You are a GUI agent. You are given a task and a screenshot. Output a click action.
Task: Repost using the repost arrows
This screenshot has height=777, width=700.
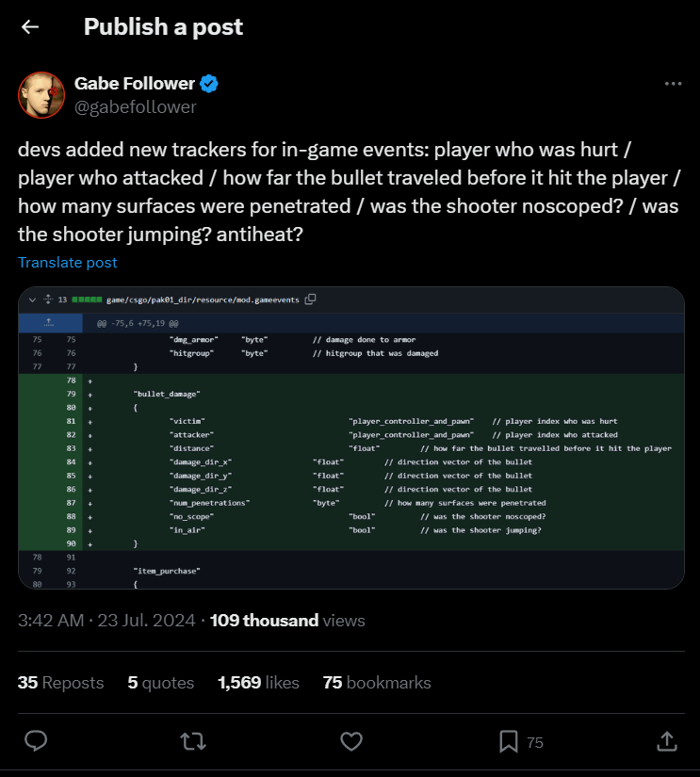pyautogui.click(x=193, y=742)
